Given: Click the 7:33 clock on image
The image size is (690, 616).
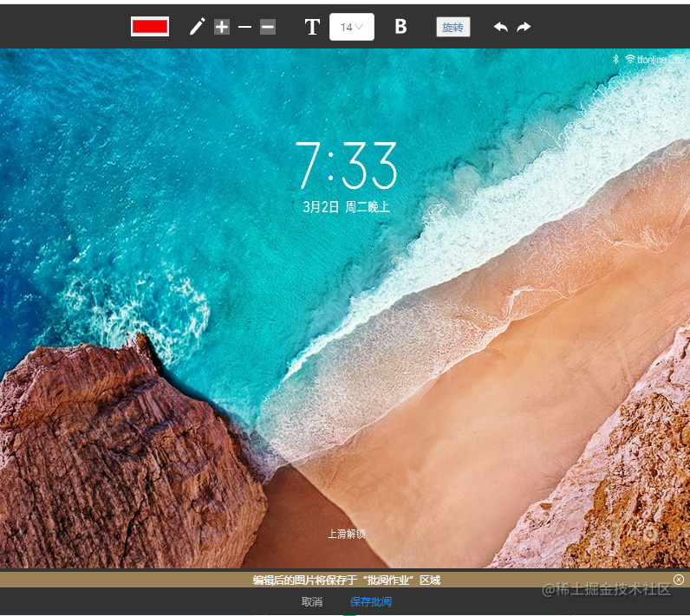Looking at the screenshot, I should (x=346, y=165).
